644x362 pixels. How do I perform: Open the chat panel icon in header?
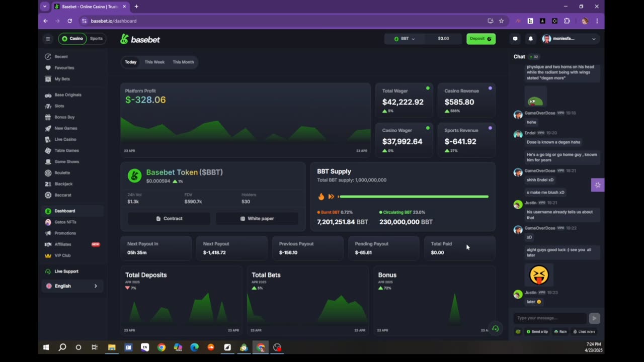515,39
